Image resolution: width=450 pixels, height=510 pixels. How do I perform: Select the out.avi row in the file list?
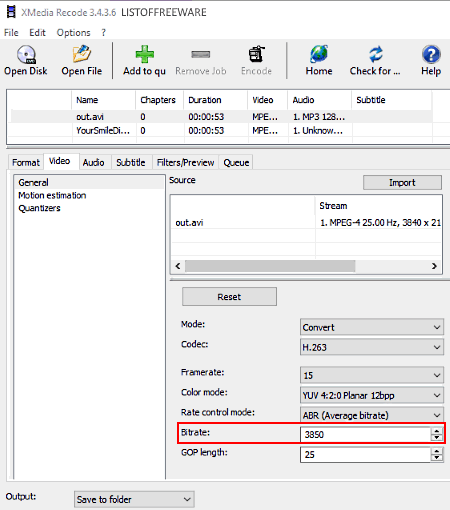[x=222, y=117]
